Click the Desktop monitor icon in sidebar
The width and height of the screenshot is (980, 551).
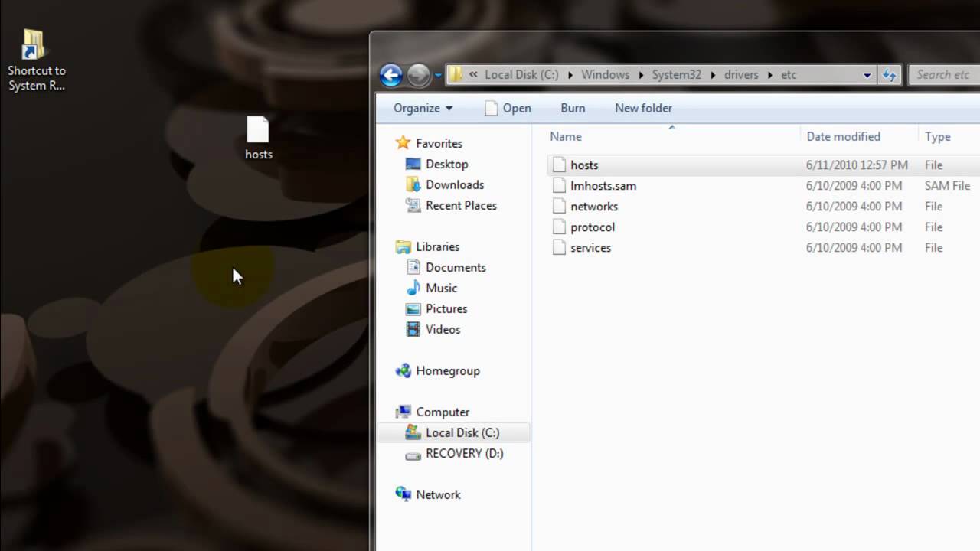tap(413, 164)
